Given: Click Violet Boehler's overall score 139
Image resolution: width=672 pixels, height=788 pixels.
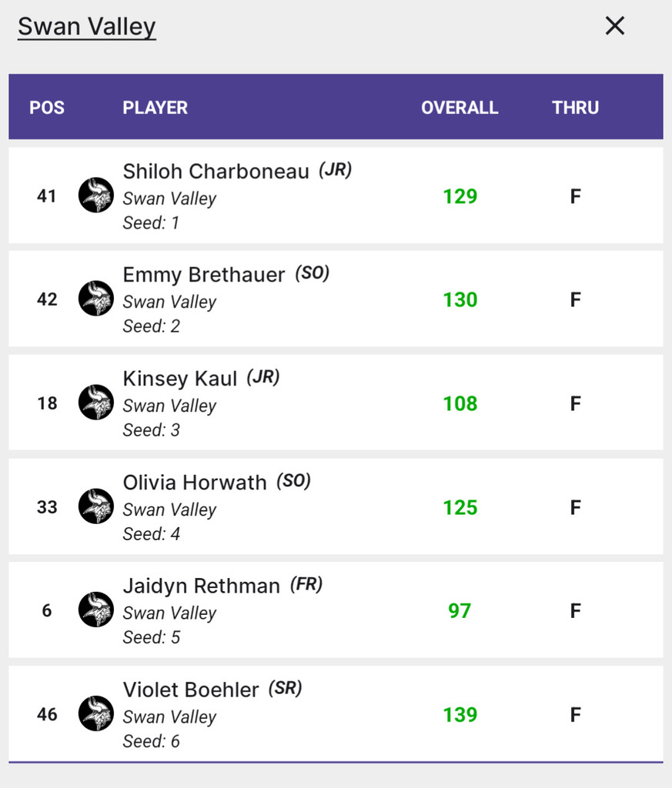Looking at the screenshot, I should [460, 715].
